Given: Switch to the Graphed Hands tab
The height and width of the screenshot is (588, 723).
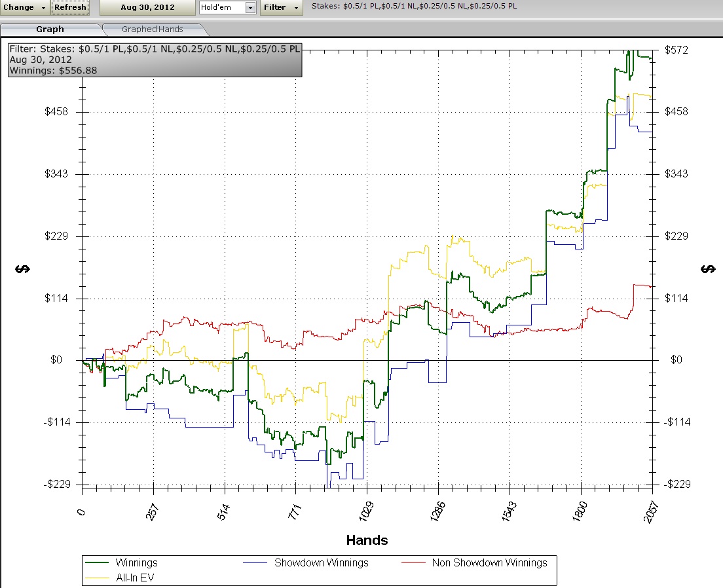Looking at the screenshot, I should [152, 29].
